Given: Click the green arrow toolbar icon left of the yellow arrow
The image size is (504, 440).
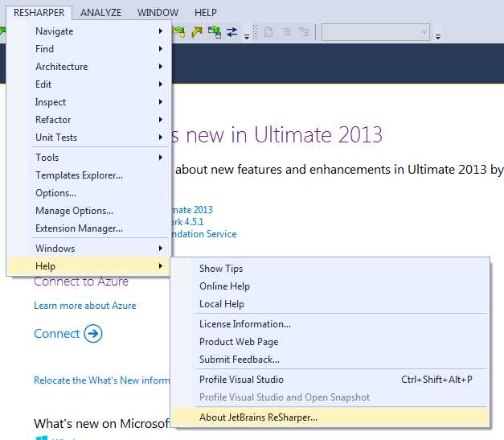Looking at the screenshot, I should 179,32.
